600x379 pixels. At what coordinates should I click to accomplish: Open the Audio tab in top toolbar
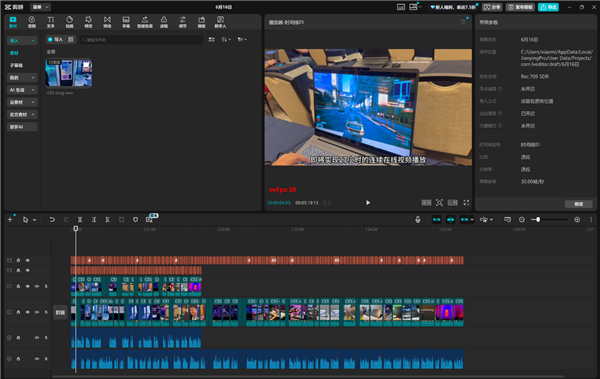pyautogui.click(x=32, y=22)
